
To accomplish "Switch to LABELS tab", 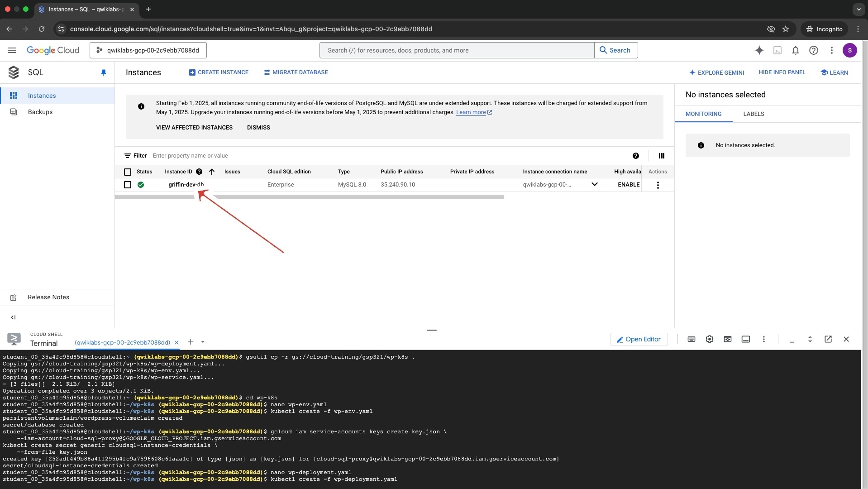I will [754, 114].
